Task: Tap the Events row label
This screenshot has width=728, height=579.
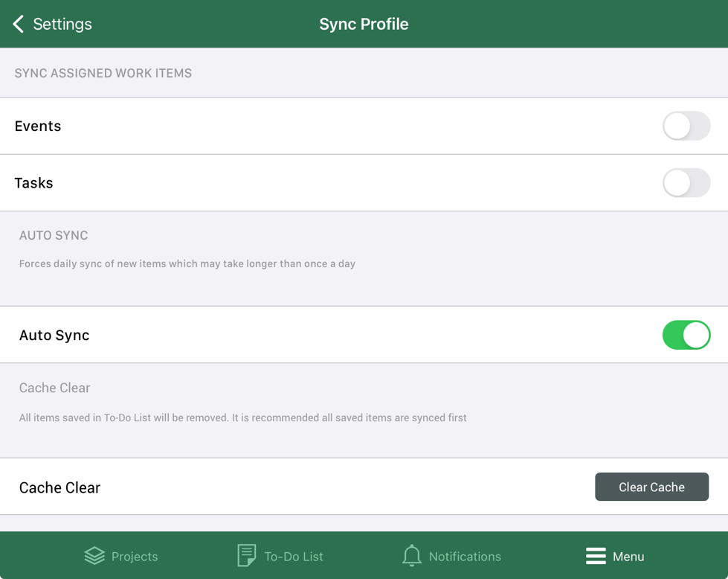Action: (x=38, y=126)
